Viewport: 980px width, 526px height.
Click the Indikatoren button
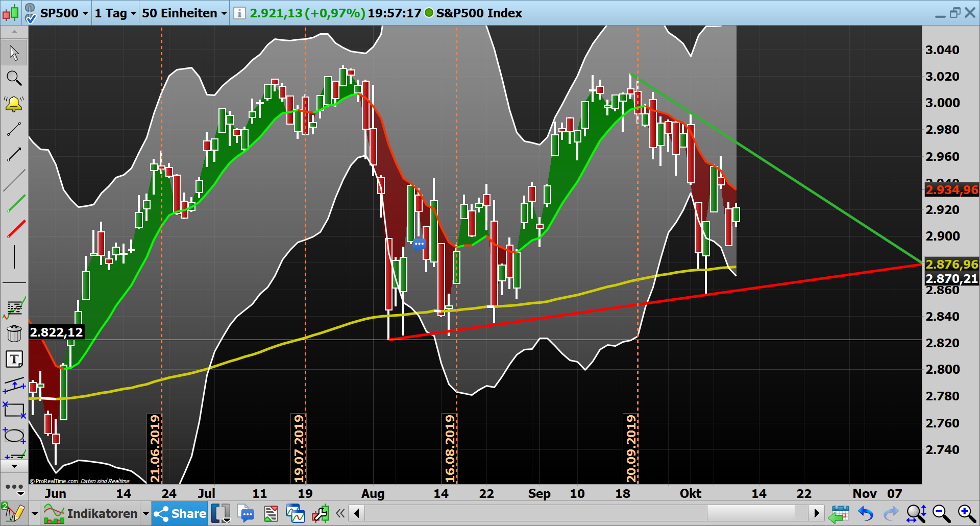pos(91,513)
